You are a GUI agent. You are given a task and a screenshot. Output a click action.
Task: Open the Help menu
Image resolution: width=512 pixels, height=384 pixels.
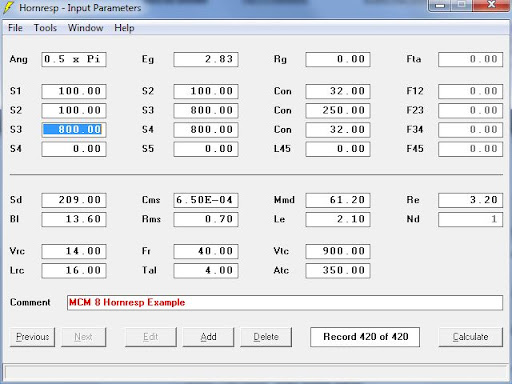point(124,28)
